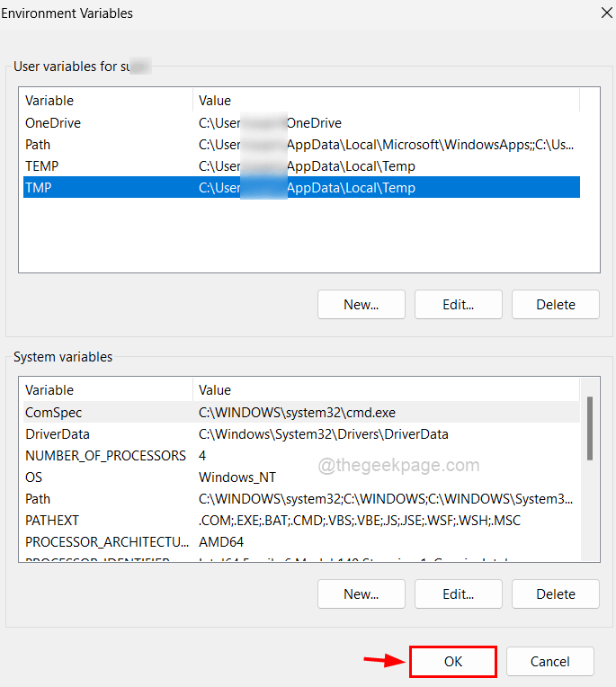This screenshot has height=687, width=616.
Task: Select the DriverData system variable
Action: tap(56, 434)
